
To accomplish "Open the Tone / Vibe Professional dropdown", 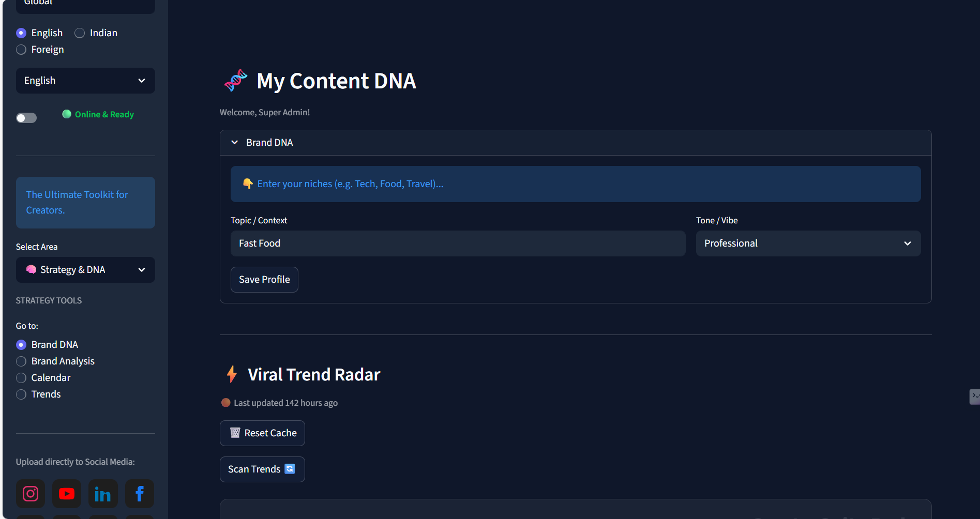I will tap(808, 243).
